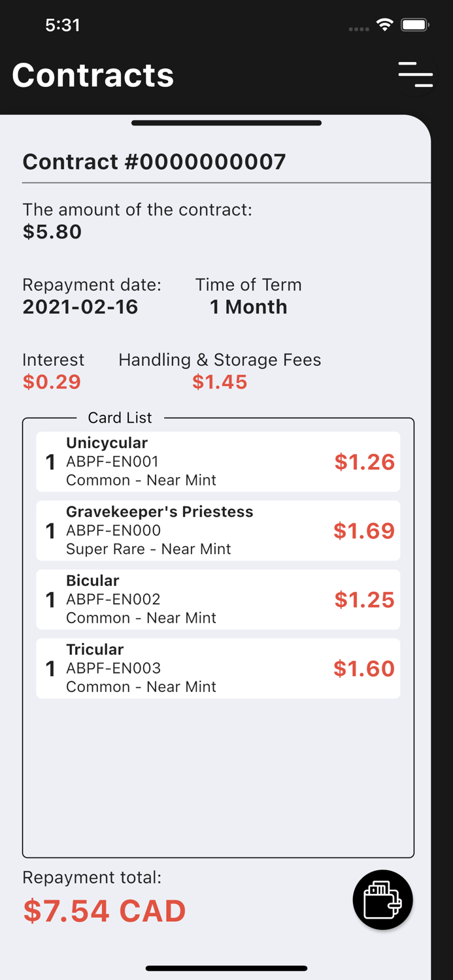
Task: Tap the sort lines icon near Contracts title
Action: tap(416, 75)
